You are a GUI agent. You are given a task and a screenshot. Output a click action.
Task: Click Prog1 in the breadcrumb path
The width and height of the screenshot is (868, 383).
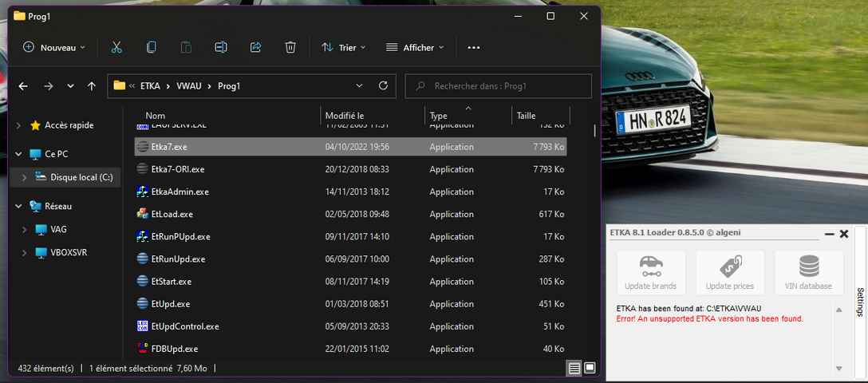click(229, 86)
